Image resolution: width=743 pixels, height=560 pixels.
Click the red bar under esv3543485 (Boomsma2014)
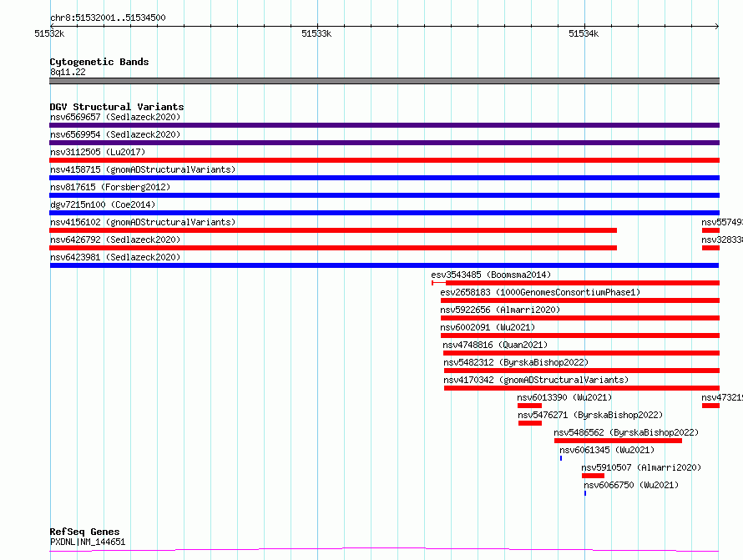[583, 283]
